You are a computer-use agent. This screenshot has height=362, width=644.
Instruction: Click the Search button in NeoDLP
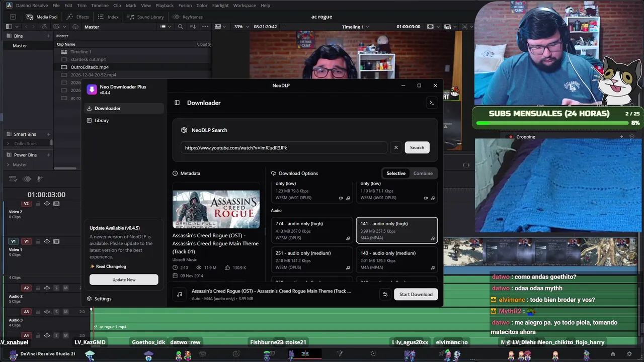(417, 147)
